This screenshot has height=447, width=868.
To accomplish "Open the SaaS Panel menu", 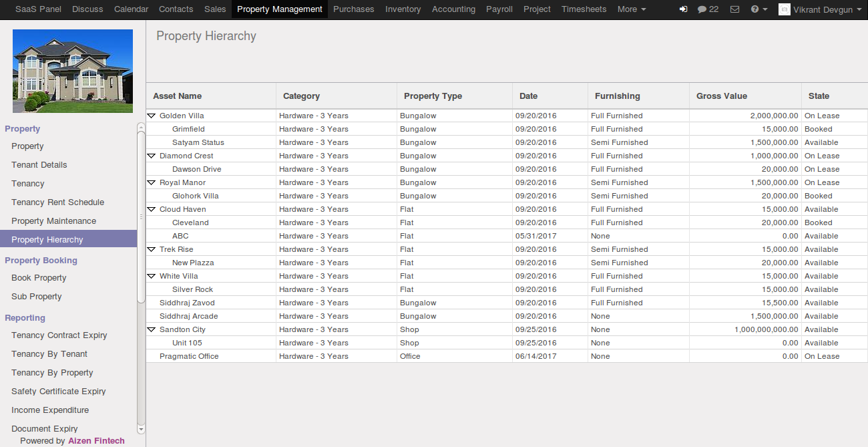I will tap(38, 9).
